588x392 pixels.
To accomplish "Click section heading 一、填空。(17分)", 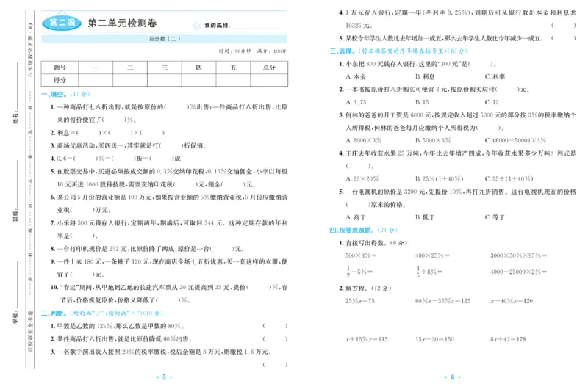I will pos(65,94).
